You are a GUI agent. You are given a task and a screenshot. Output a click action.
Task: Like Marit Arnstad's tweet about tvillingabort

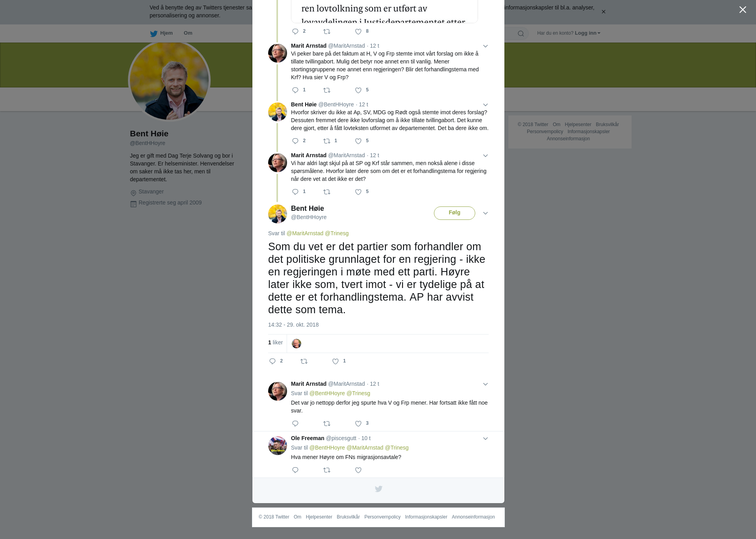click(358, 90)
